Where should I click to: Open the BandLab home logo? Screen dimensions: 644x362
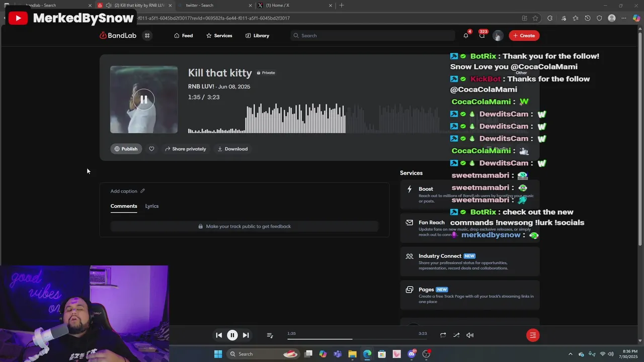click(118, 36)
